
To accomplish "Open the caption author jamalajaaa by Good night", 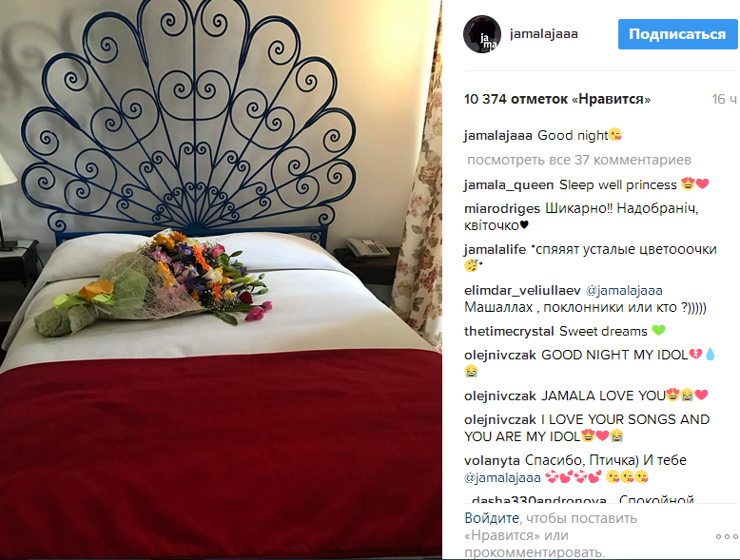I will tap(497, 136).
